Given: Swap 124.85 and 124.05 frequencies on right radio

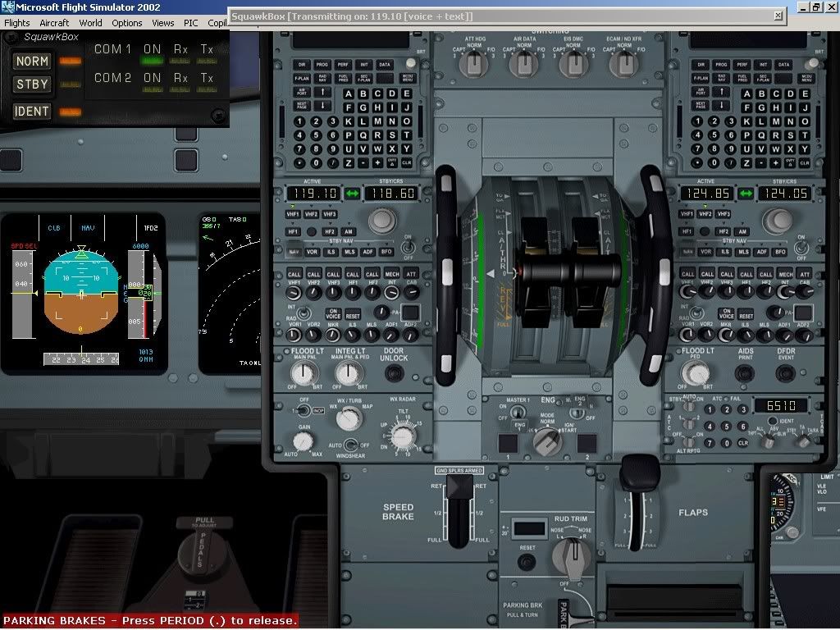Looking at the screenshot, I should tap(746, 194).
